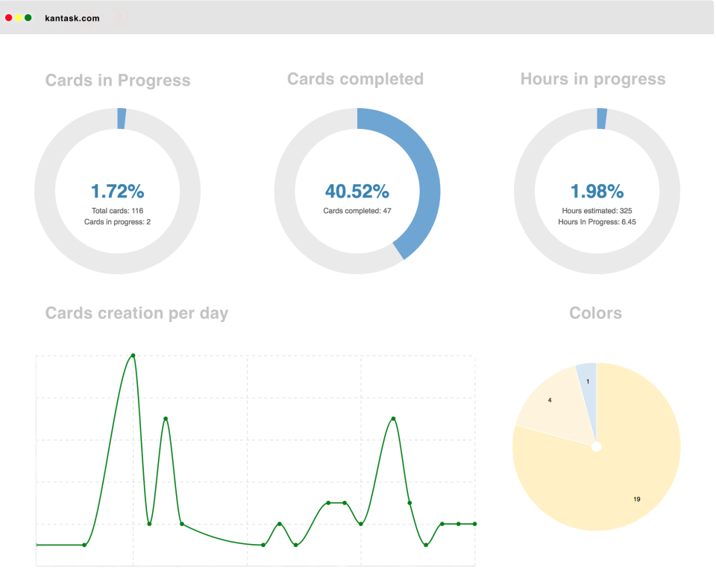Click the Colors heading above the pie chart
This screenshot has height=588, width=716.
[595, 313]
